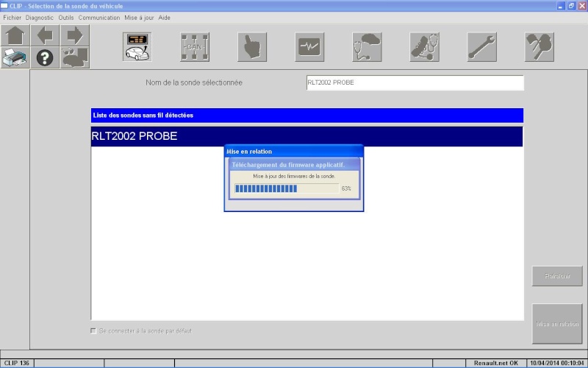Restore down the CLIP window

[571, 6]
